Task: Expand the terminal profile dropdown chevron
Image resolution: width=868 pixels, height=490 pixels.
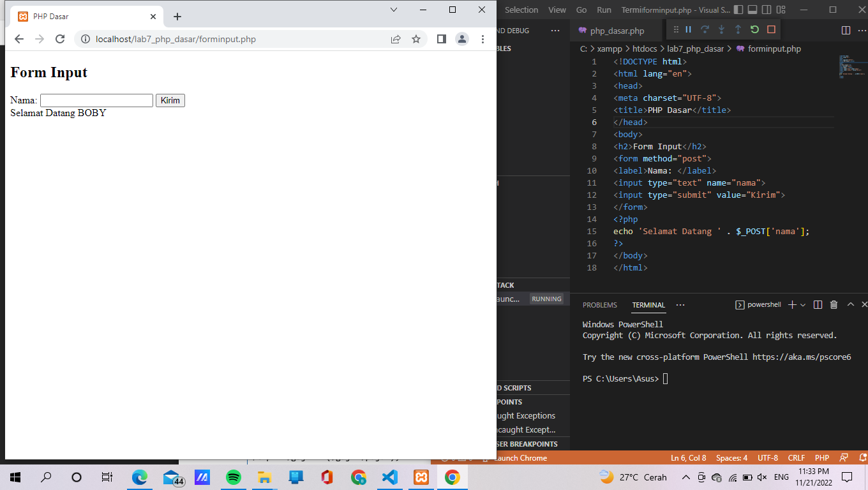Action: tap(803, 304)
